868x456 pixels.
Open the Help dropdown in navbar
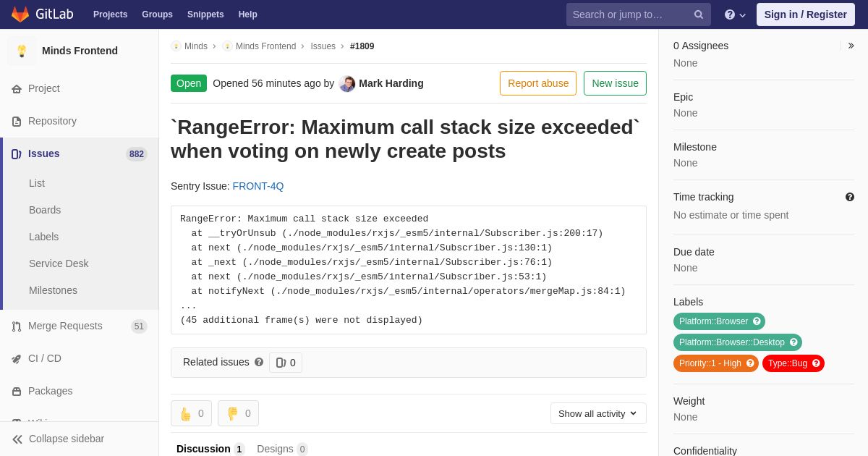coord(735,14)
